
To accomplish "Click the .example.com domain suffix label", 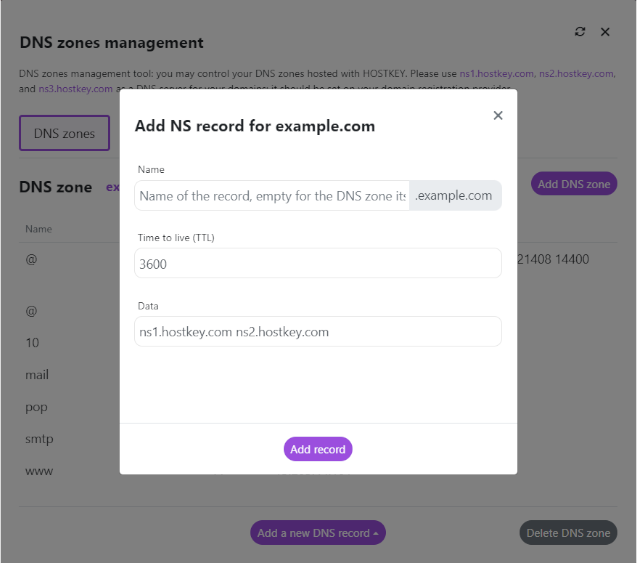I will [455, 196].
